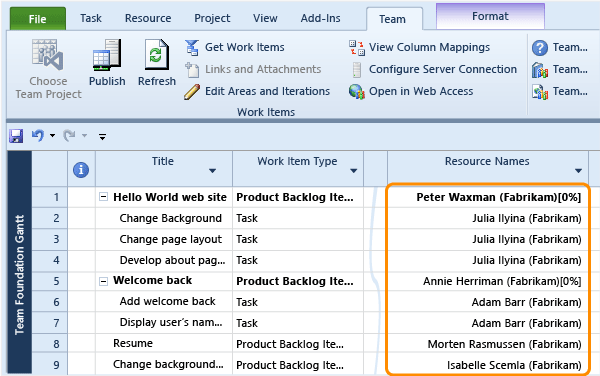600x376 pixels.
Task: Click the middle Team icon showing a building with bars
Action: (x=540, y=70)
